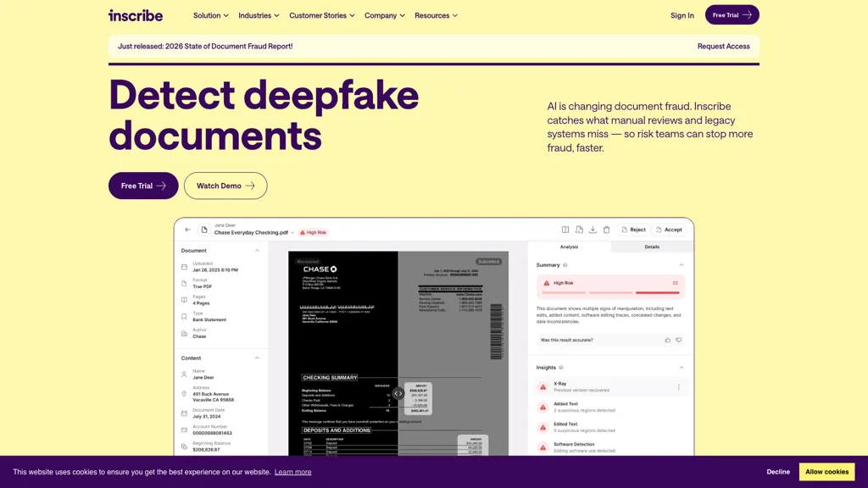Give thumbs up for result accuracy
This screenshot has width=868, height=488.
[x=668, y=341]
